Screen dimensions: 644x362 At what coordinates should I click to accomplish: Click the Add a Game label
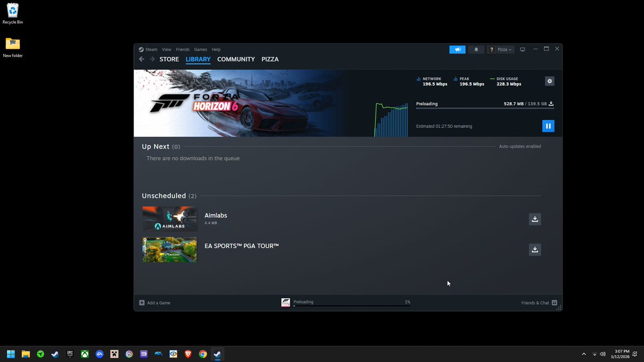coord(159,303)
